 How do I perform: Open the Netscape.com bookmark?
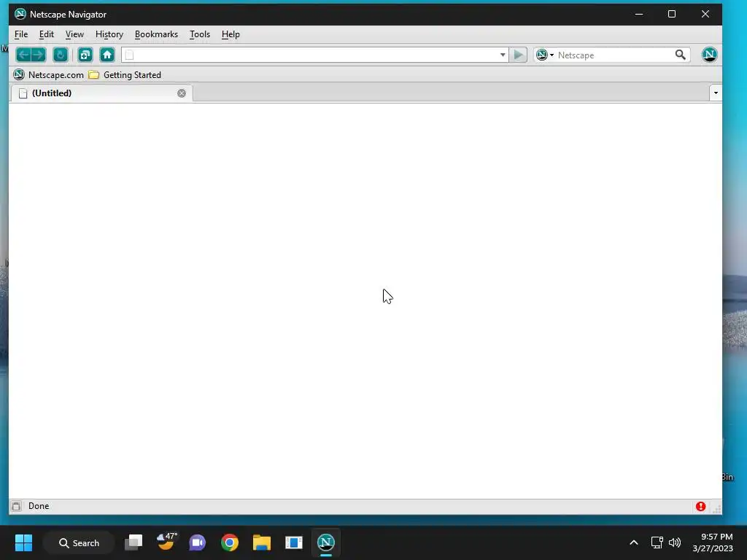pos(49,75)
